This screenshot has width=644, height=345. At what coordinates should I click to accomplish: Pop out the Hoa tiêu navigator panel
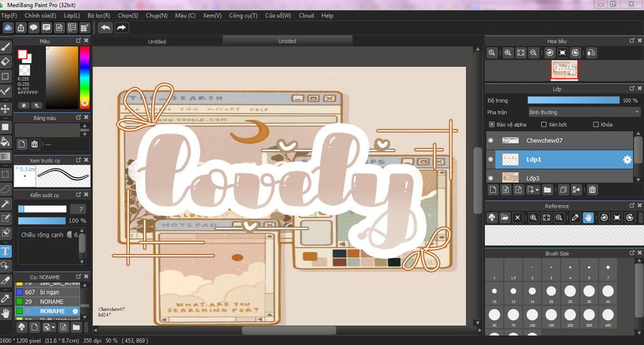tap(632, 41)
